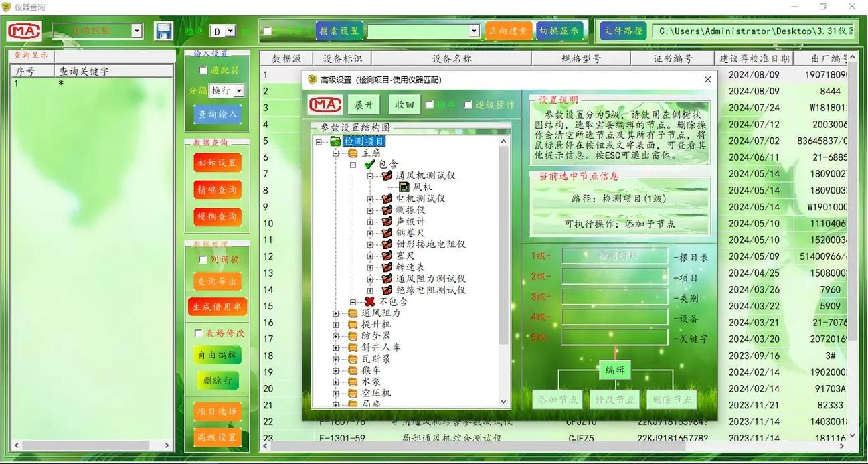Click the 1级 检测项目 input field

[615, 255]
